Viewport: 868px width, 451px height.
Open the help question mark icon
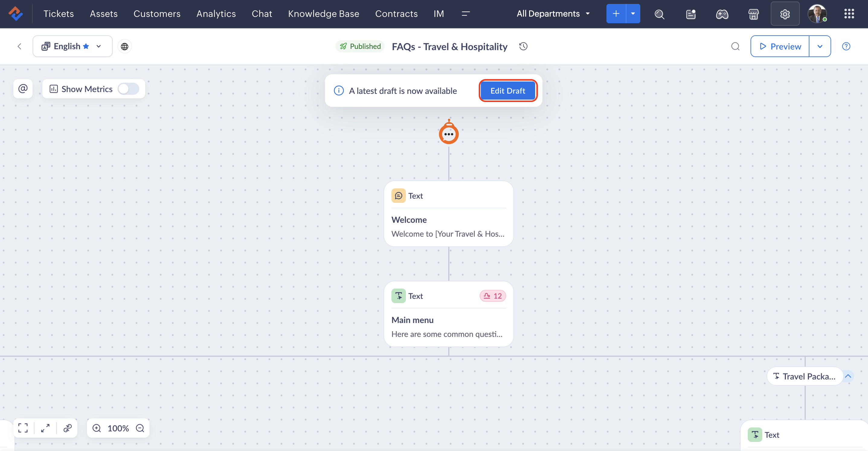(x=846, y=46)
